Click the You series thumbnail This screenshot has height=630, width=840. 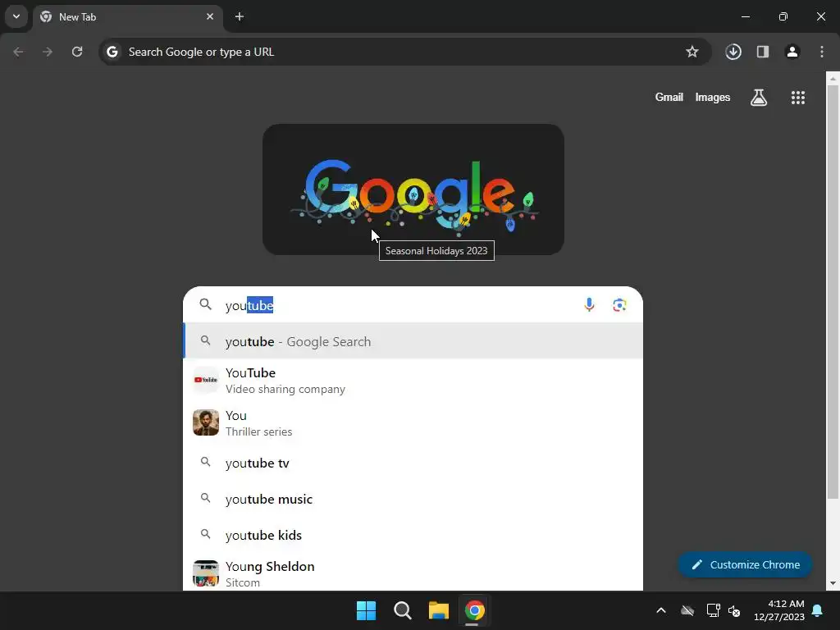(x=206, y=422)
